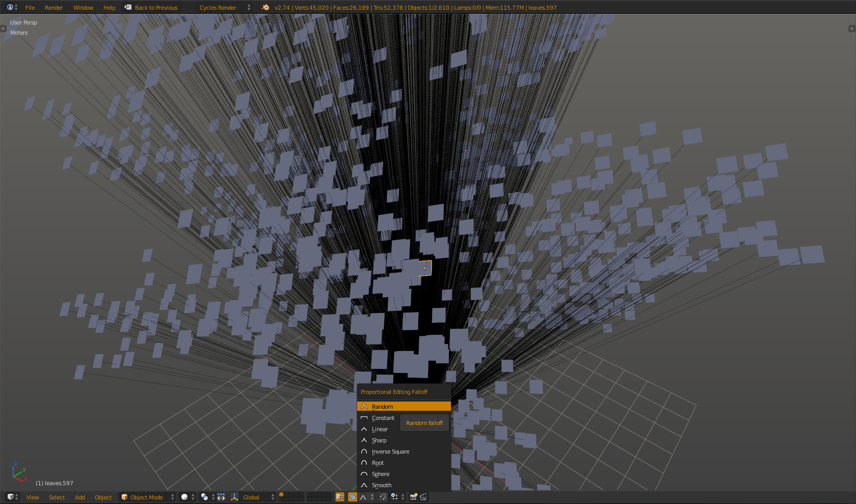Open viewport shading sphere selector
The height and width of the screenshot is (504, 856).
click(x=188, y=497)
